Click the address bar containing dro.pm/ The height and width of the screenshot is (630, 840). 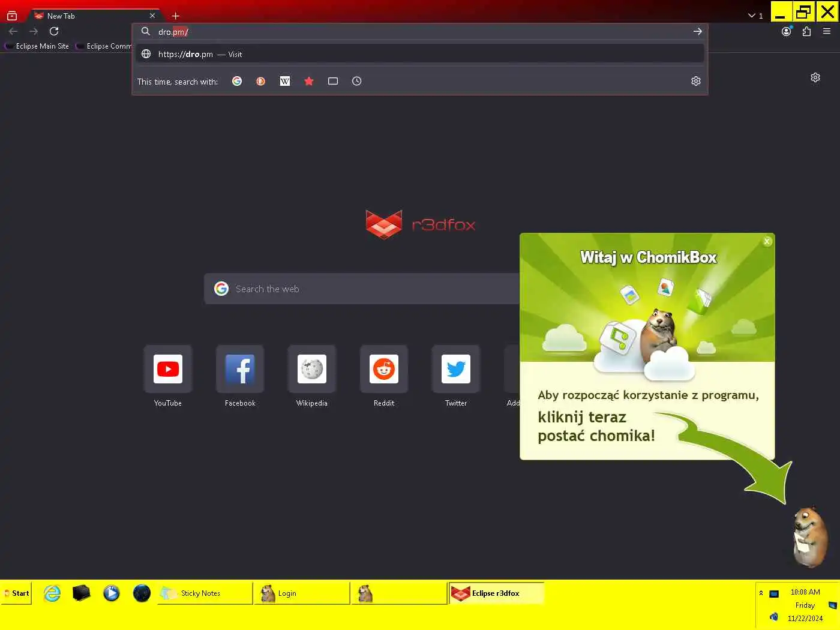click(420, 32)
